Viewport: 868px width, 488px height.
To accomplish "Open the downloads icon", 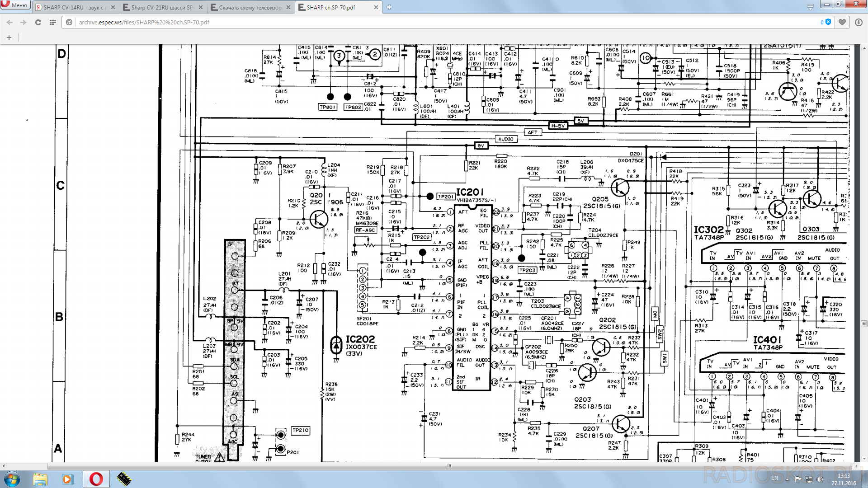I will pyautogui.click(x=859, y=22).
